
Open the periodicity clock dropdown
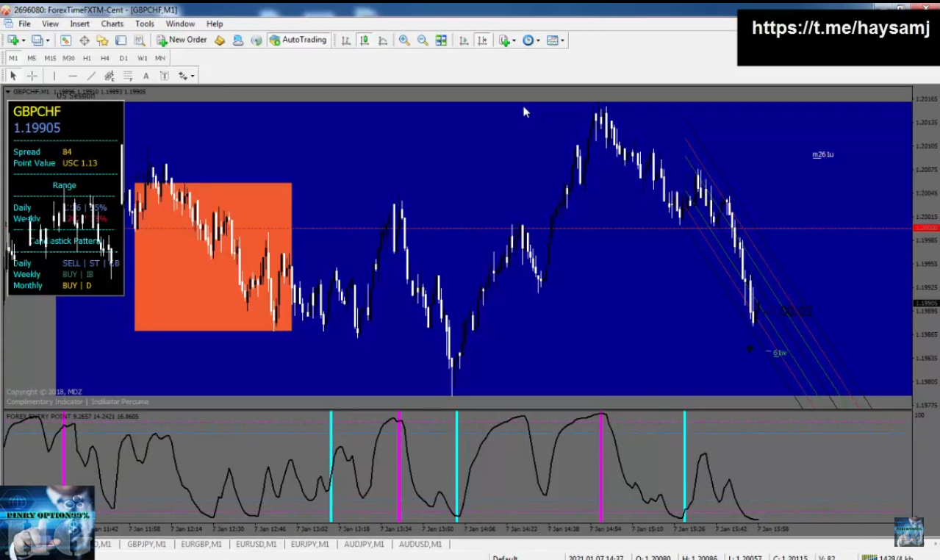(531, 40)
